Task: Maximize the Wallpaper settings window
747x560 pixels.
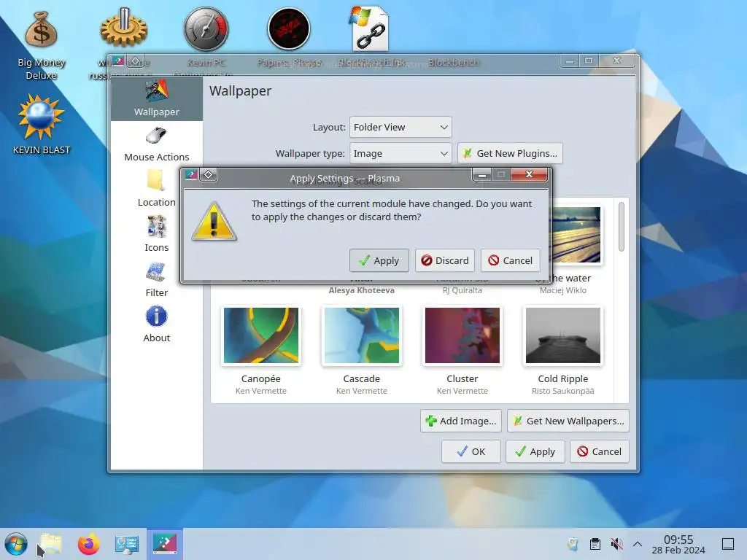Action: coord(589,61)
